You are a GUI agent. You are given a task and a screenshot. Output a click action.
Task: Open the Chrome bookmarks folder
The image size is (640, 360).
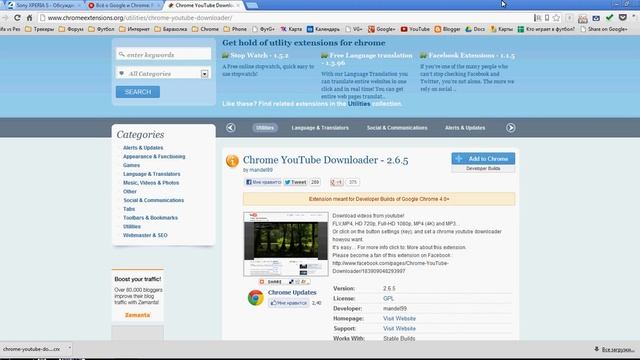click(205, 29)
